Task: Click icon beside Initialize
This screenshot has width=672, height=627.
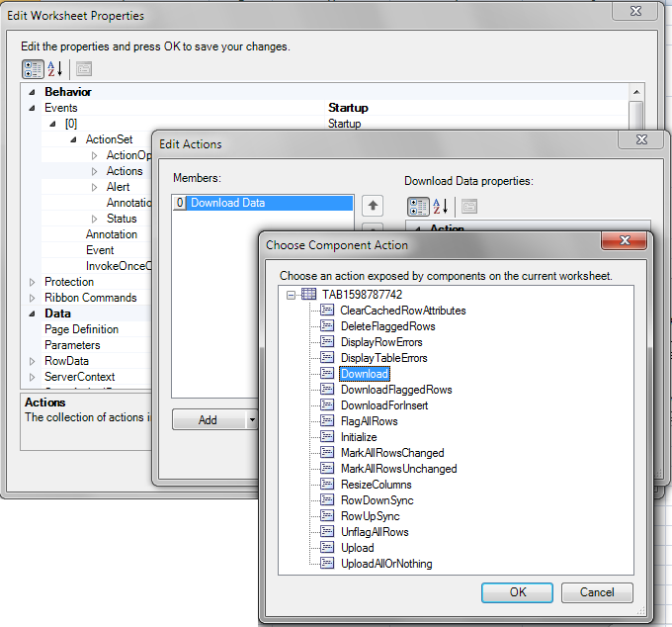Action: click(327, 437)
